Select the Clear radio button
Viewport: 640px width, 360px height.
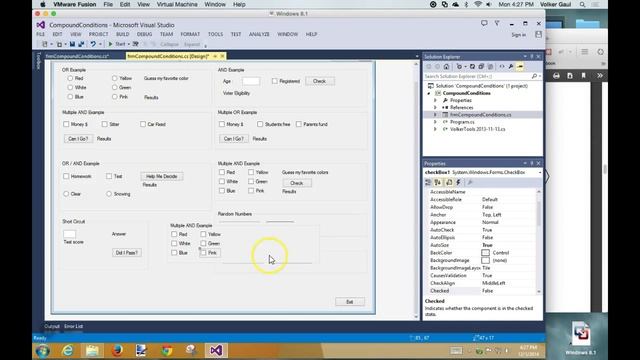point(66,194)
